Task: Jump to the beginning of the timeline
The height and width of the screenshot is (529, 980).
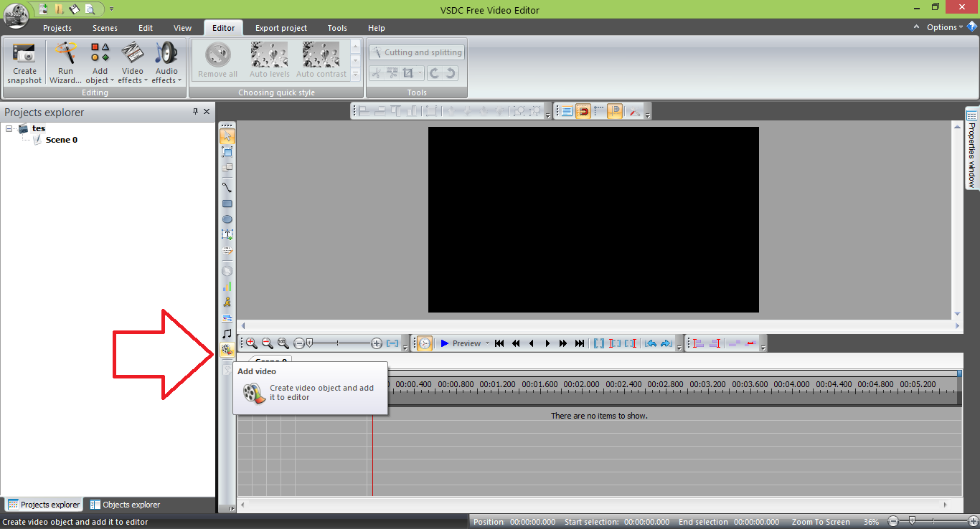Action: [x=500, y=343]
